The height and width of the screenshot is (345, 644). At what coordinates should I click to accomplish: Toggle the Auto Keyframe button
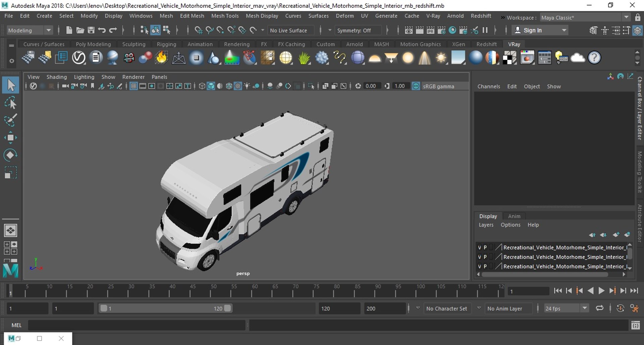click(620, 308)
